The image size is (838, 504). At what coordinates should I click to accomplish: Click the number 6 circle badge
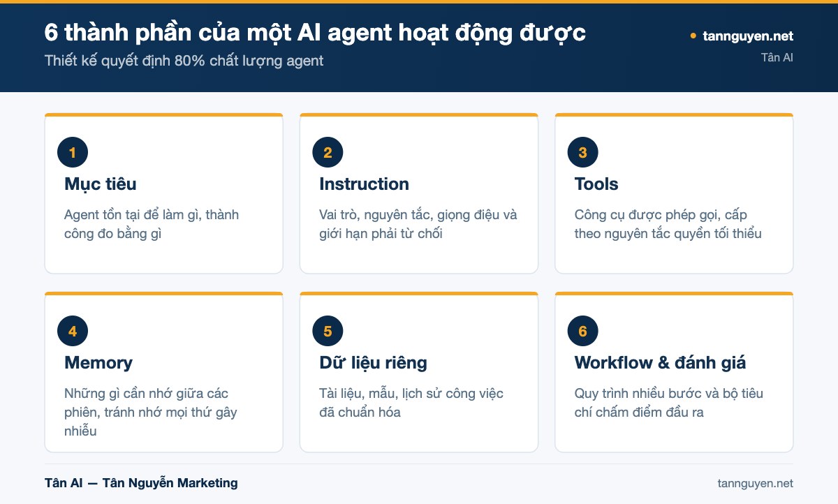583,331
